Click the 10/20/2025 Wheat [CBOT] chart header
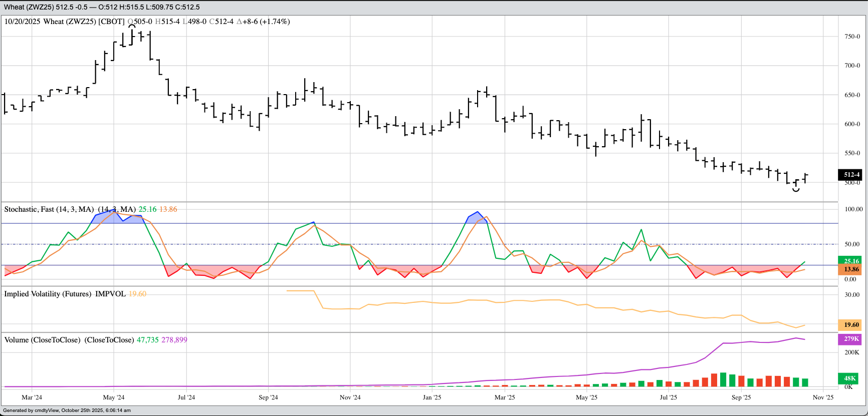This screenshot has width=868, height=416. pyautogui.click(x=64, y=22)
